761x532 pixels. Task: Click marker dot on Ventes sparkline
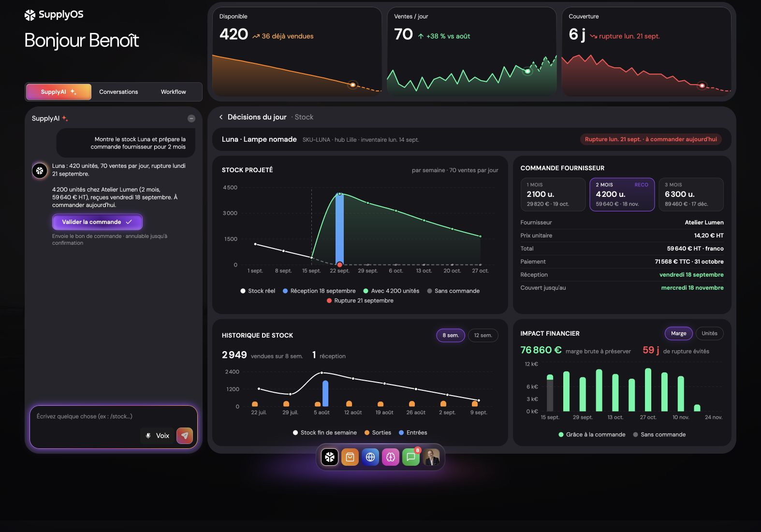point(527,71)
